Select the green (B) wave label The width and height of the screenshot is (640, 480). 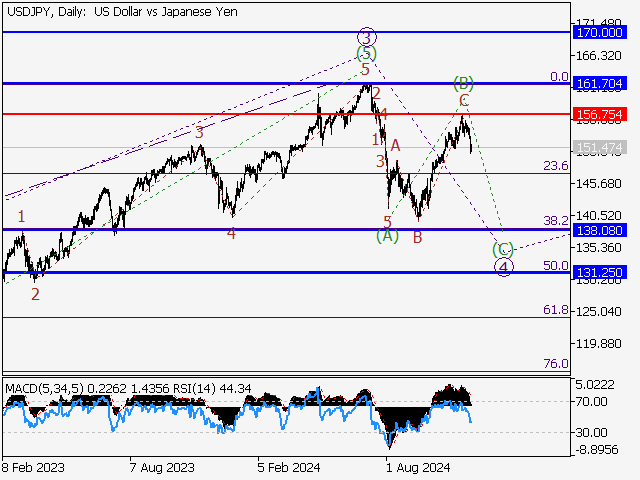pyautogui.click(x=463, y=82)
